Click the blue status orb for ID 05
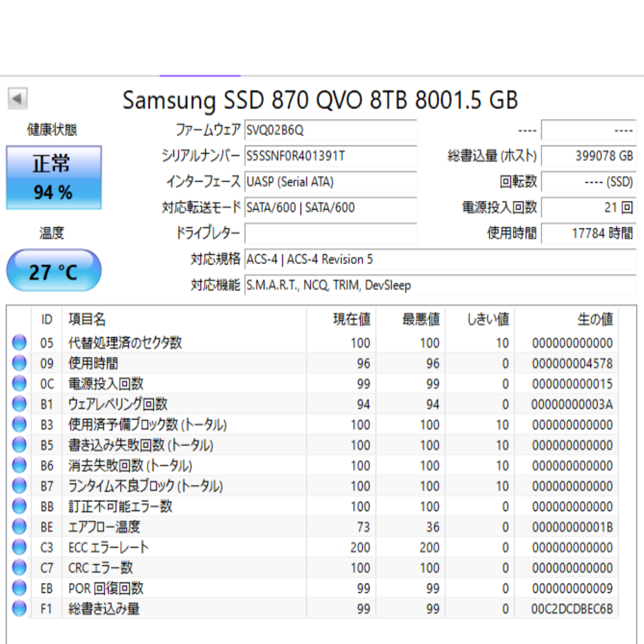This screenshot has width=644, height=644. pos(19,342)
